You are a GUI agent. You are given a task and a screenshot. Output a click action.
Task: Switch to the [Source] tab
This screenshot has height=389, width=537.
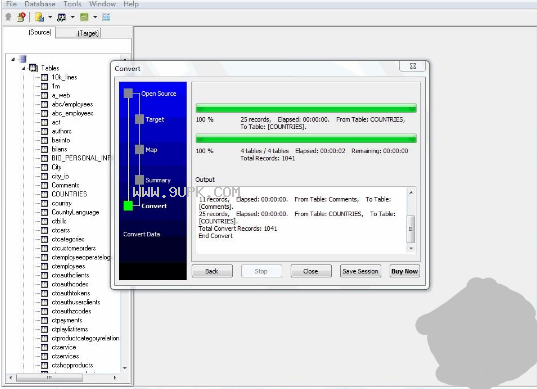tap(40, 32)
